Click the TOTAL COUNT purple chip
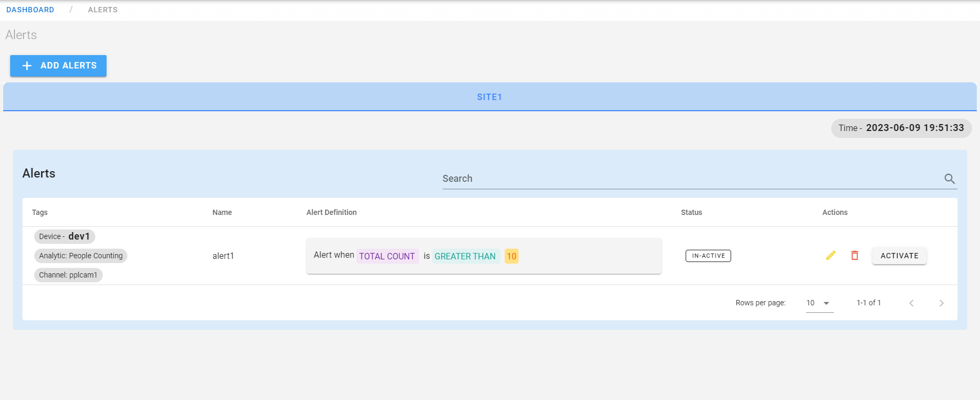 [x=387, y=256]
